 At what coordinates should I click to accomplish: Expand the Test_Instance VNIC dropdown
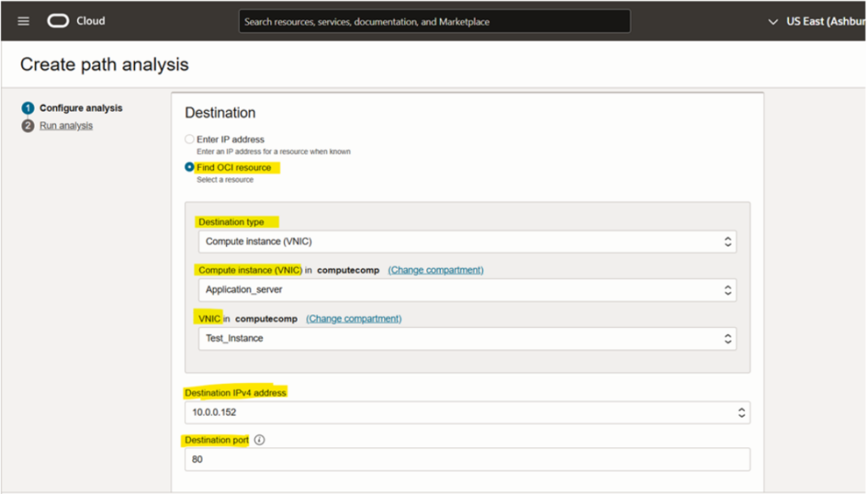[x=467, y=338]
